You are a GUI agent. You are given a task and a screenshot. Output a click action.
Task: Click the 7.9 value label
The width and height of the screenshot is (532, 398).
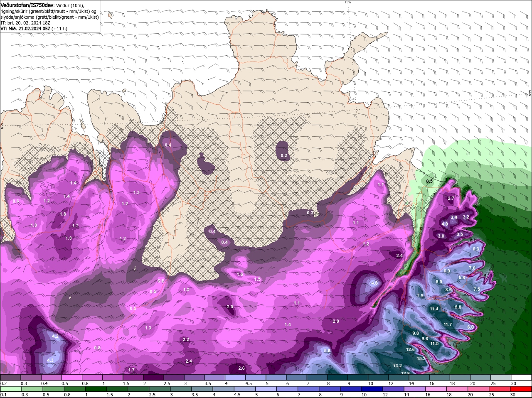420,295
